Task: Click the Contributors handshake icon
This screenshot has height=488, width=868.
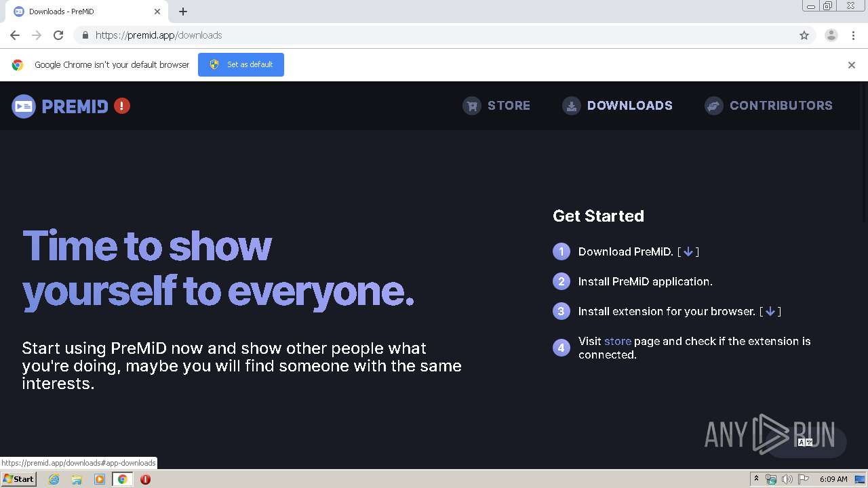Action: tap(714, 106)
